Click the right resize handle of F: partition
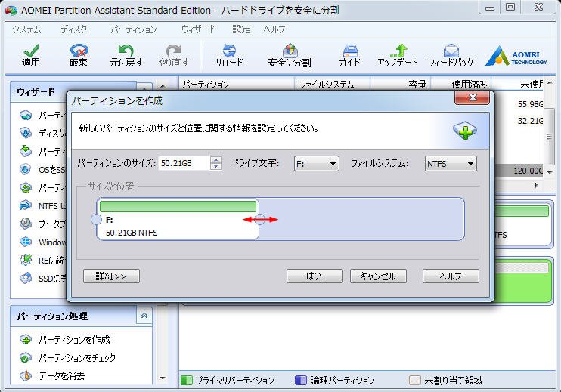 click(260, 219)
